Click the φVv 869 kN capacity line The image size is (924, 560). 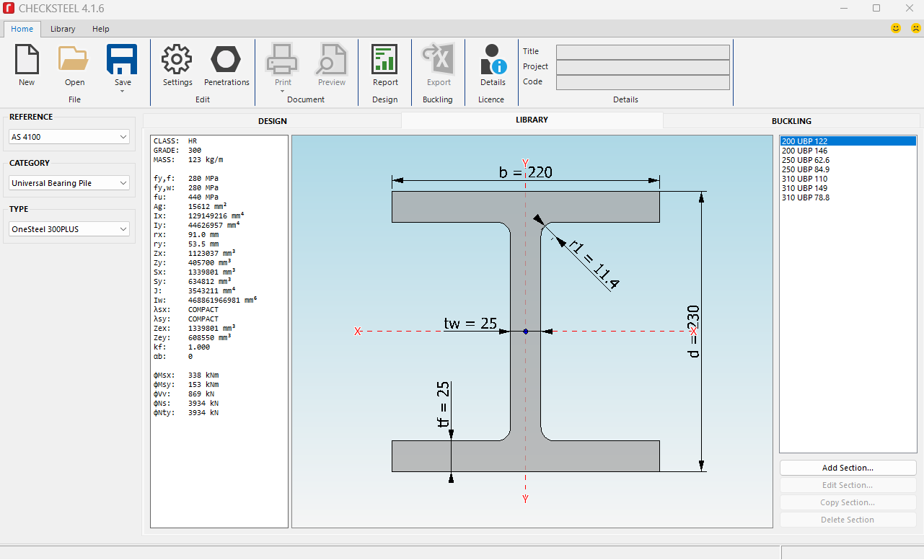click(184, 394)
